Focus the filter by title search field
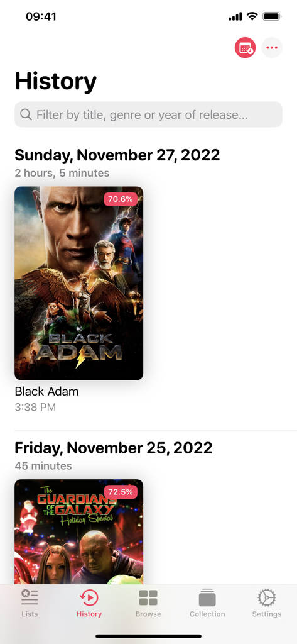The width and height of the screenshot is (297, 644). (148, 114)
